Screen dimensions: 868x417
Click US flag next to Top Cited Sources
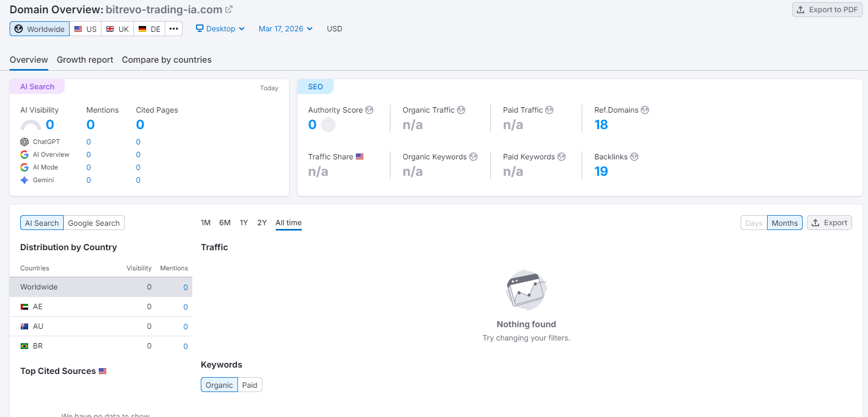(x=103, y=371)
